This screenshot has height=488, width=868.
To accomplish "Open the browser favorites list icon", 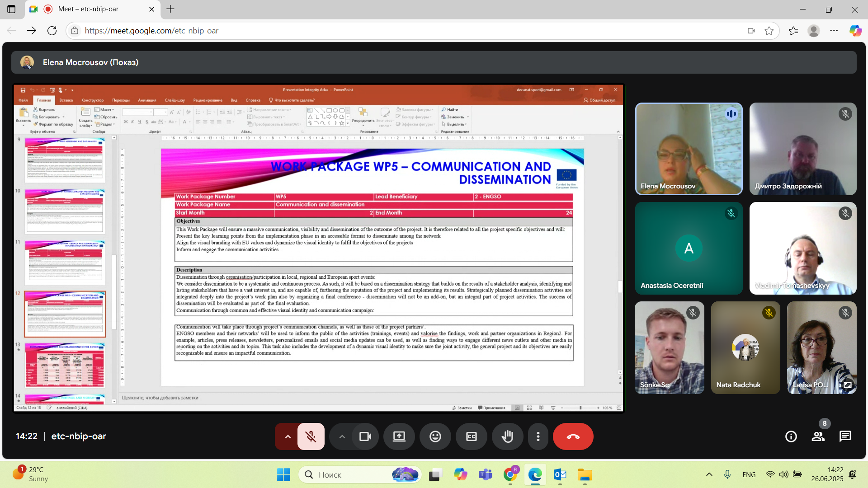I will 793,31.
